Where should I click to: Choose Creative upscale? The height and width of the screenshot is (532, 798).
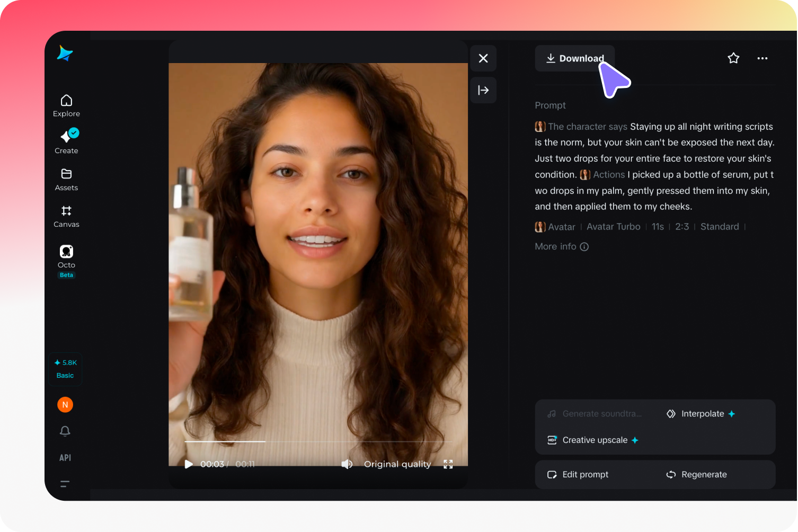593,440
